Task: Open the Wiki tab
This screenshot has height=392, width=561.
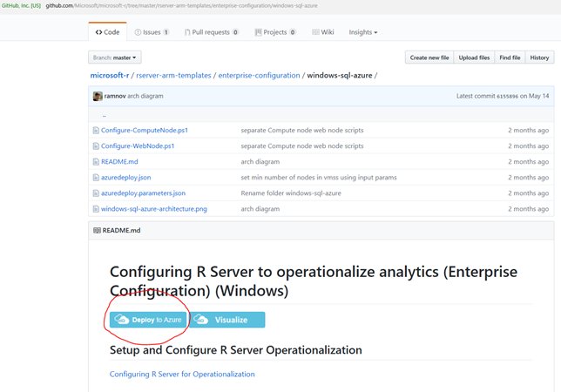Action: (x=323, y=32)
